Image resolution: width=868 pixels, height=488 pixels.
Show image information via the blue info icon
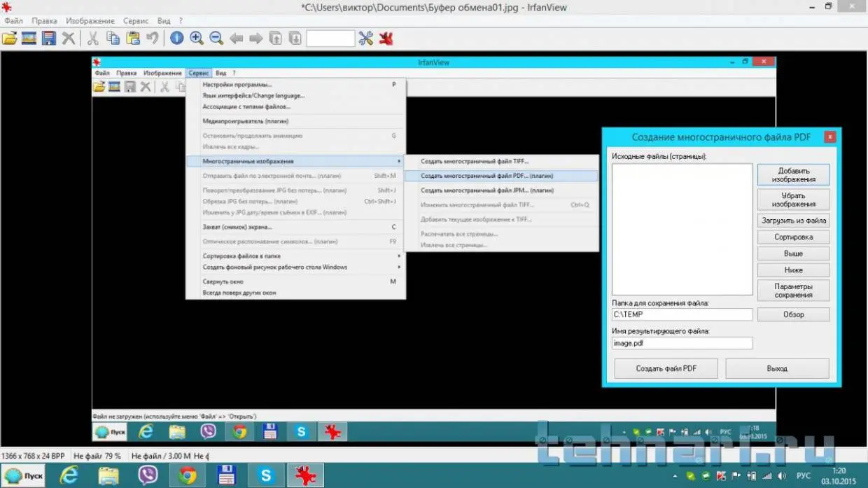(177, 38)
